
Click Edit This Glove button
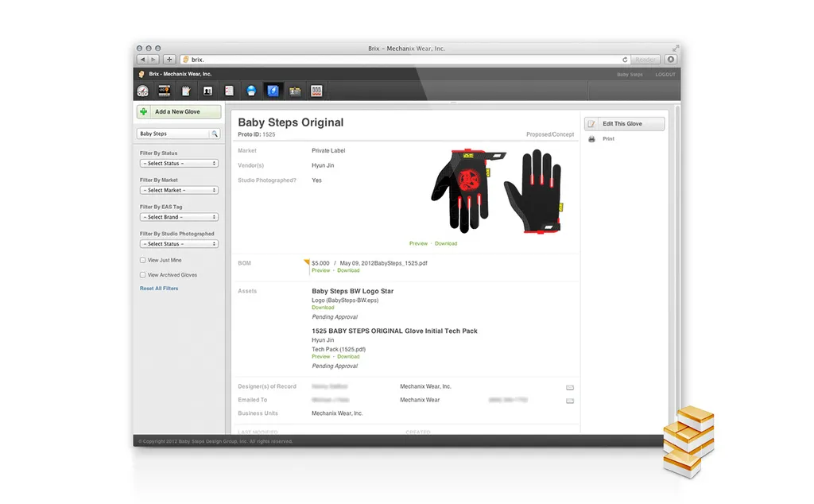pos(625,124)
